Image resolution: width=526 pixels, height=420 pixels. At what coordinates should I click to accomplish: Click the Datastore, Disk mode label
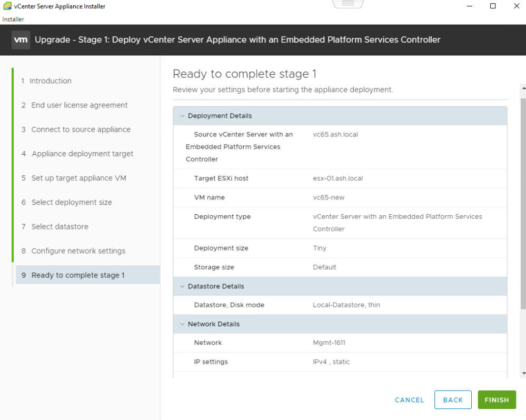(229, 305)
